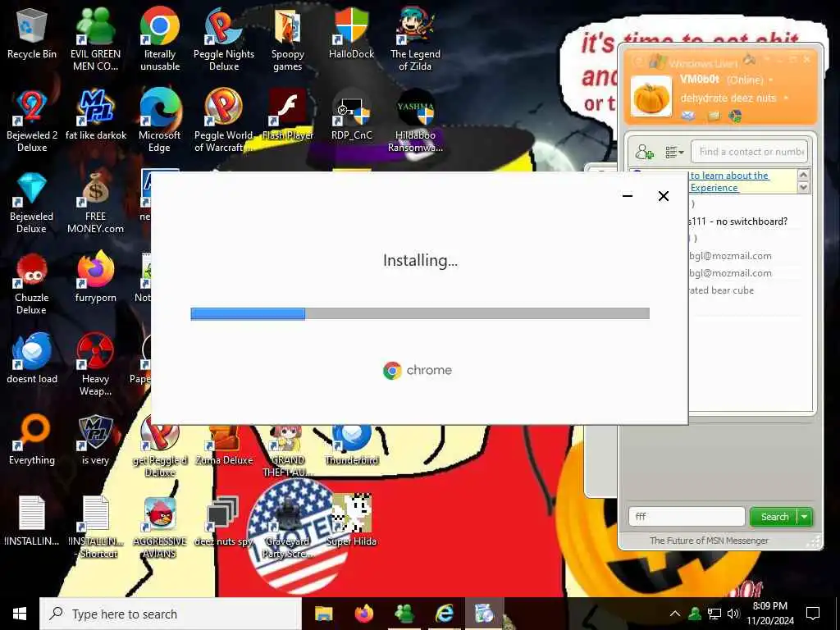Launch the 'literally unusable' Chrome shortcut

160,39
